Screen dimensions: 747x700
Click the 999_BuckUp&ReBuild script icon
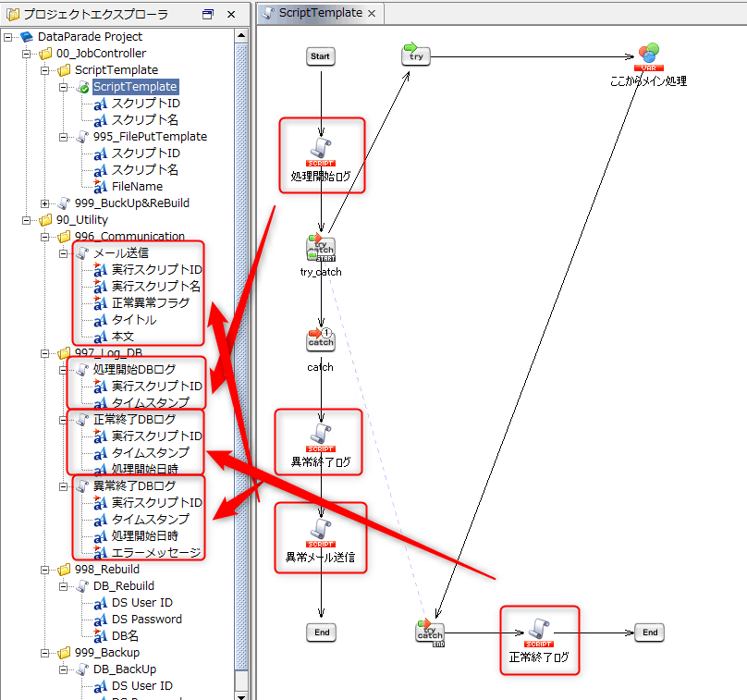coord(64,203)
